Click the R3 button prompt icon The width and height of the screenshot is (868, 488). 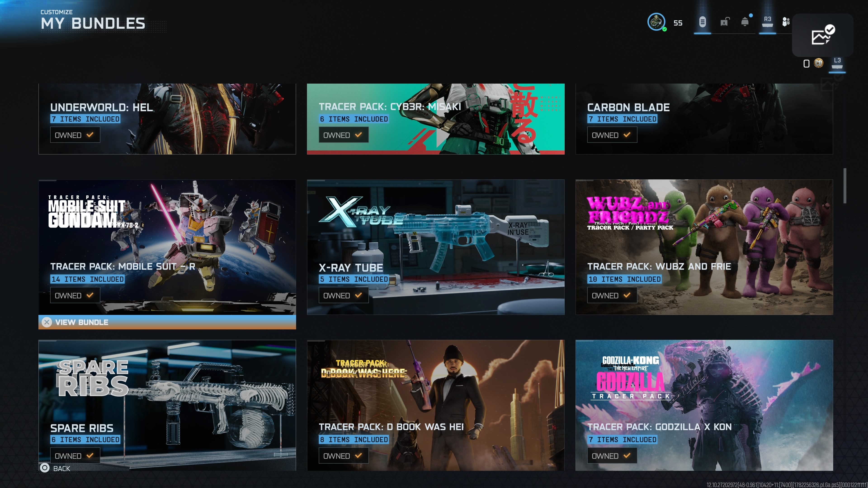point(767,21)
